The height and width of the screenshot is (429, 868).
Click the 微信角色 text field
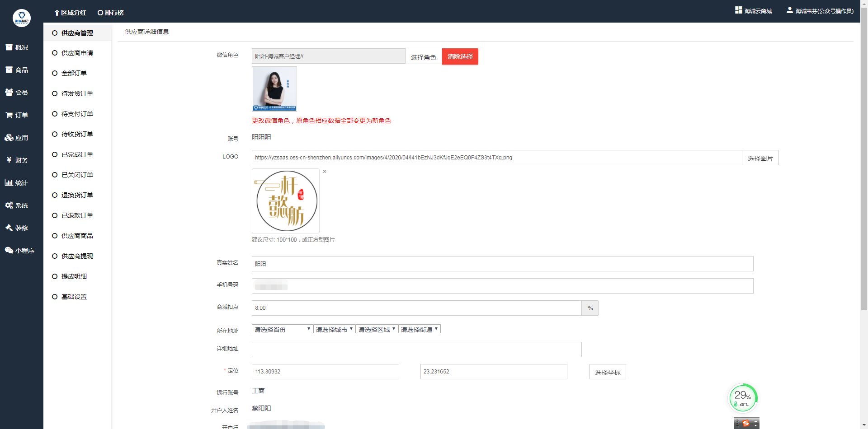point(329,56)
